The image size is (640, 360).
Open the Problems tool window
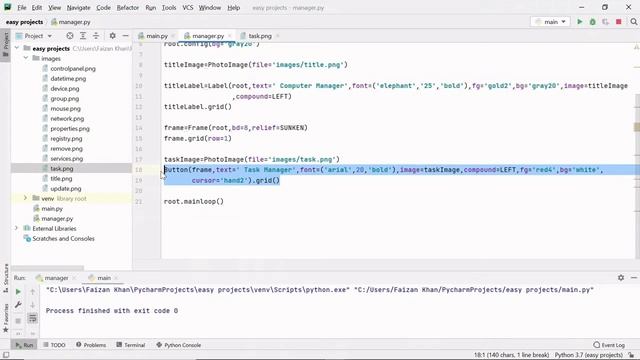(x=91, y=345)
